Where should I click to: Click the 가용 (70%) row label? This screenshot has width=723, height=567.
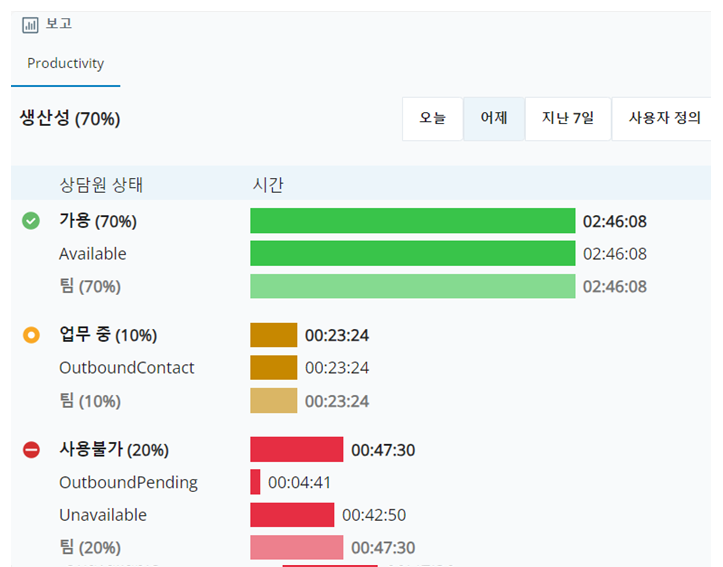point(98,221)
